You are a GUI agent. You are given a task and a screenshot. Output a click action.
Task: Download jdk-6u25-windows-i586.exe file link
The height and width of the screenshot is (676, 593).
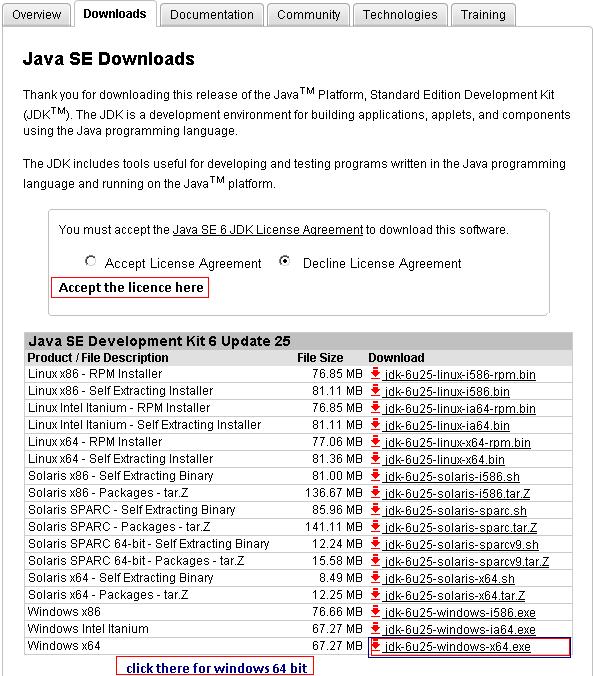[x=460, y=613]
